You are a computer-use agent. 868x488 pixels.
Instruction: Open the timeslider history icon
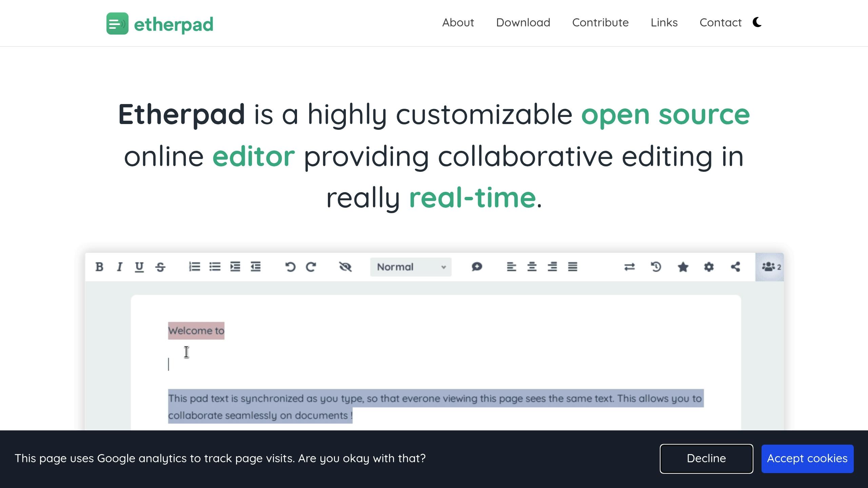tap(656, 267)
